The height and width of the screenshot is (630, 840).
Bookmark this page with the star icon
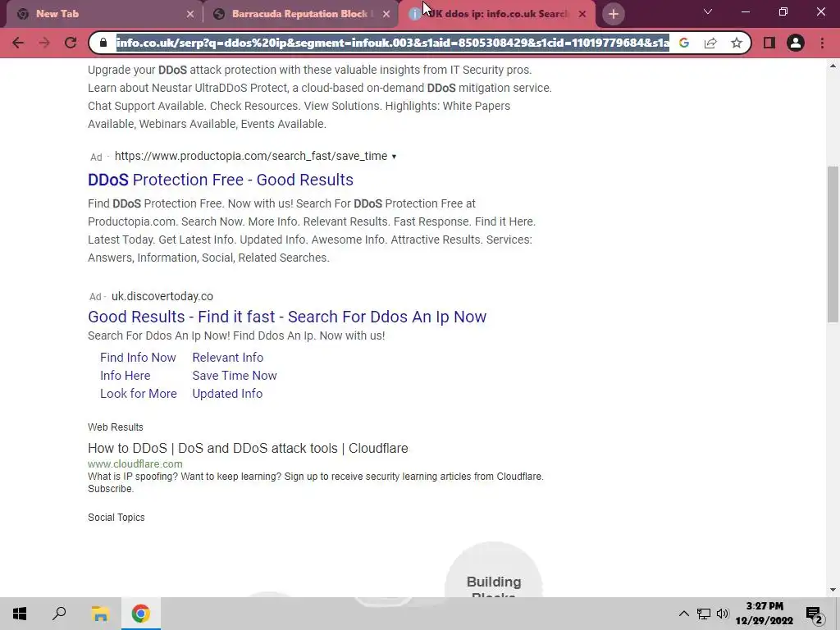tap(737, 43)
